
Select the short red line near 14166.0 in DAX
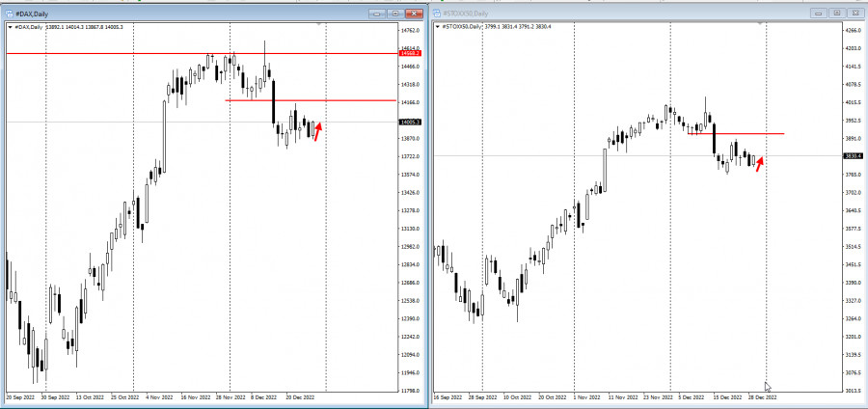311,100
